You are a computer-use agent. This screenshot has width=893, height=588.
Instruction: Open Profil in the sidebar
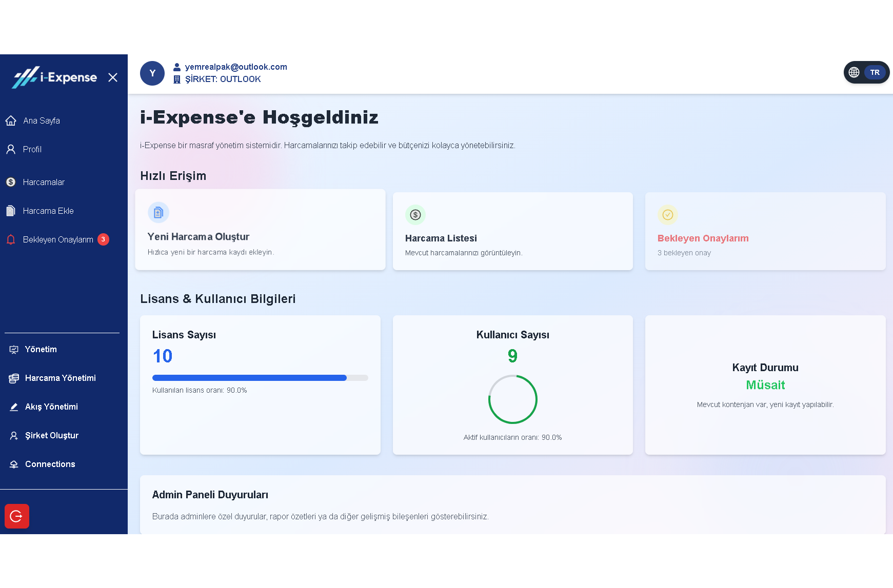(32, 150)
